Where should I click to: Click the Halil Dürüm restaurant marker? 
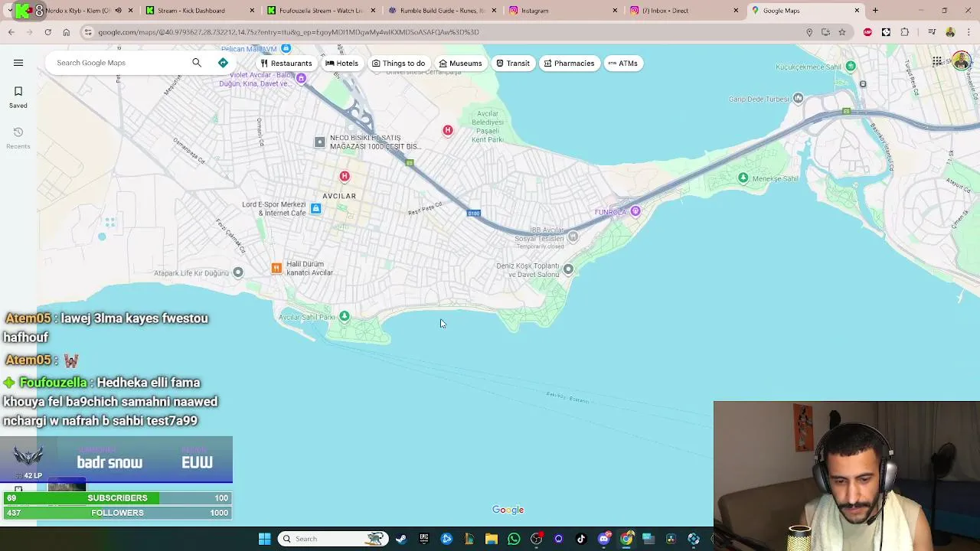tap(276, 268)
